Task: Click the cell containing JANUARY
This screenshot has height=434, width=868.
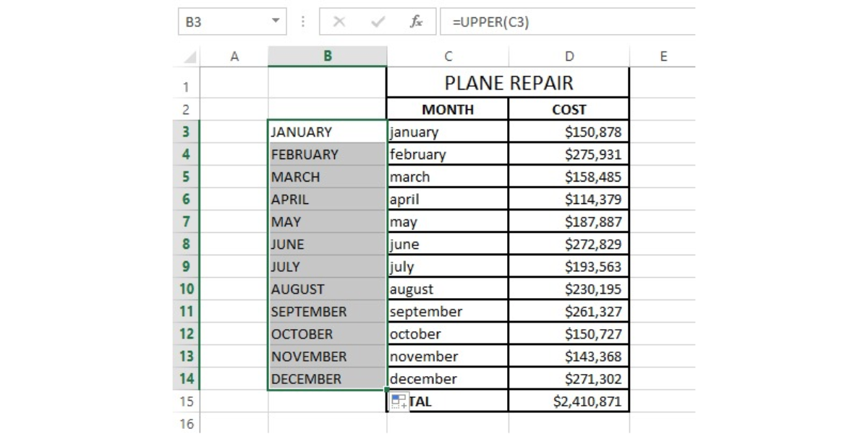Action: tap(328, 132)
